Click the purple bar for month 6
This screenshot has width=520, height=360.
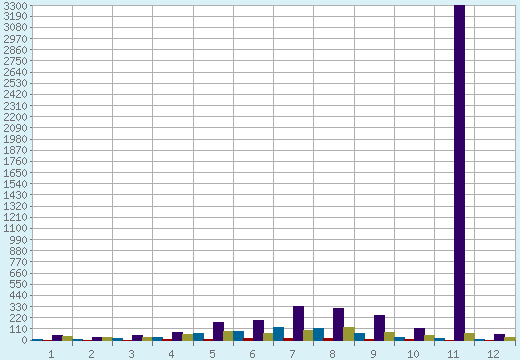pyautogui.click(x=258, y=330)
